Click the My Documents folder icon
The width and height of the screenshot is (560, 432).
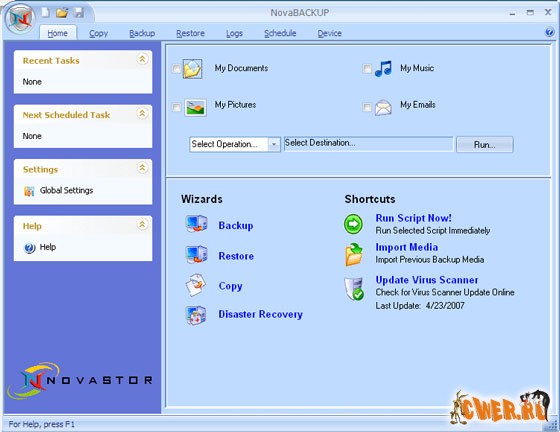[x=193, y=69]
